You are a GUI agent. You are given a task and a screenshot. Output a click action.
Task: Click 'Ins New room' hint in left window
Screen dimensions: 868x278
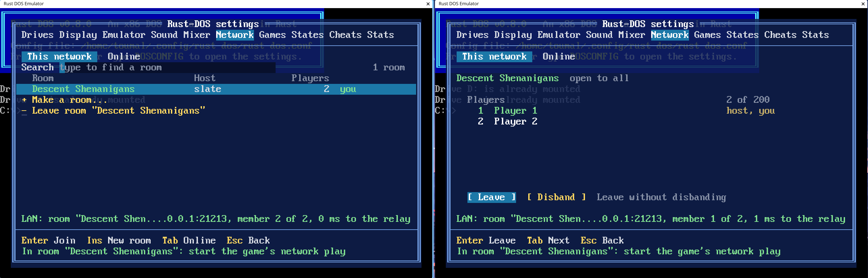119,240
